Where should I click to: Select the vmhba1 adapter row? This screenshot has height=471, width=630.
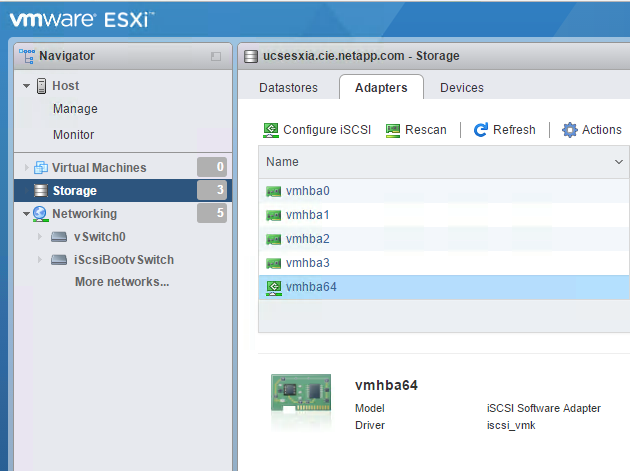tap(444, 215)
